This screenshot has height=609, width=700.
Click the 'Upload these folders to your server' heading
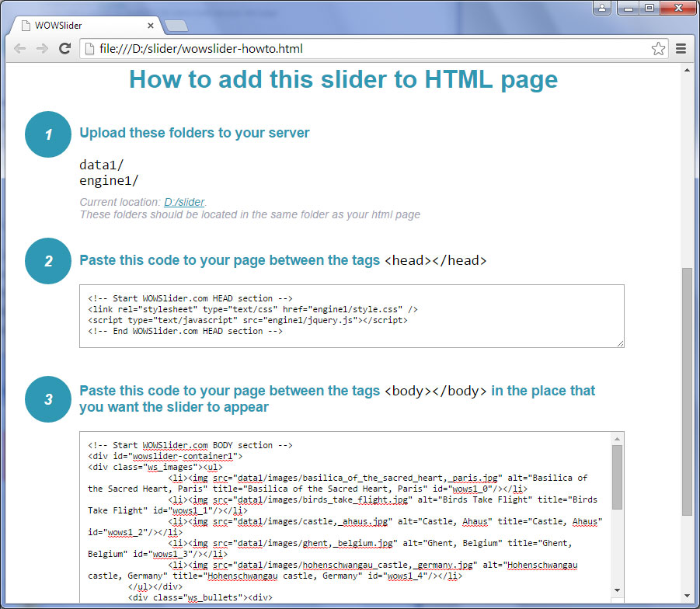(x=194, y=133)
